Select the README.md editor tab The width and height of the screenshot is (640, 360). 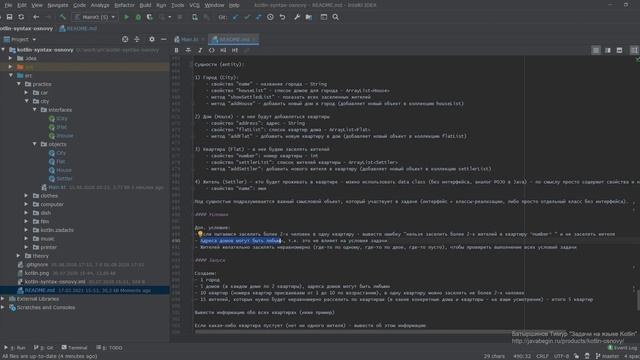click(x=234, y=39)
